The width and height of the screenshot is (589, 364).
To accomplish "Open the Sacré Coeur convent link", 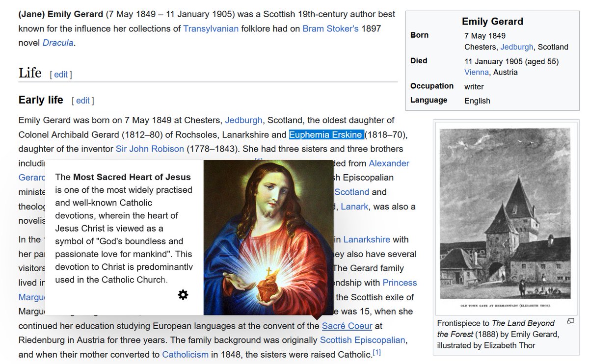I will pyautogui.click(x=347, y=326).
